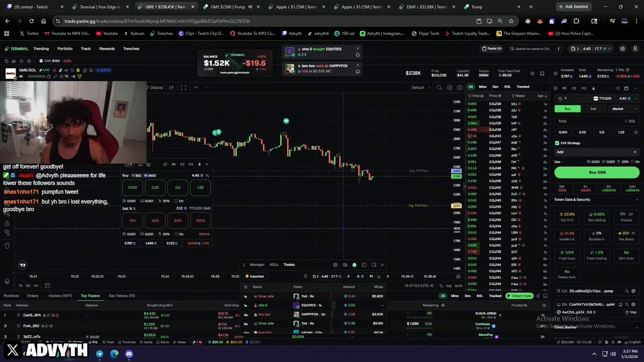
Task: Bookmark this page with star icon
Action: (x=512, y=21)
